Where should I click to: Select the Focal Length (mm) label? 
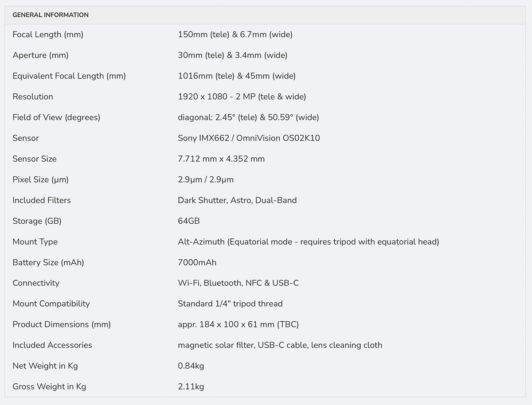pyautogui.click(x=48, y=35)
